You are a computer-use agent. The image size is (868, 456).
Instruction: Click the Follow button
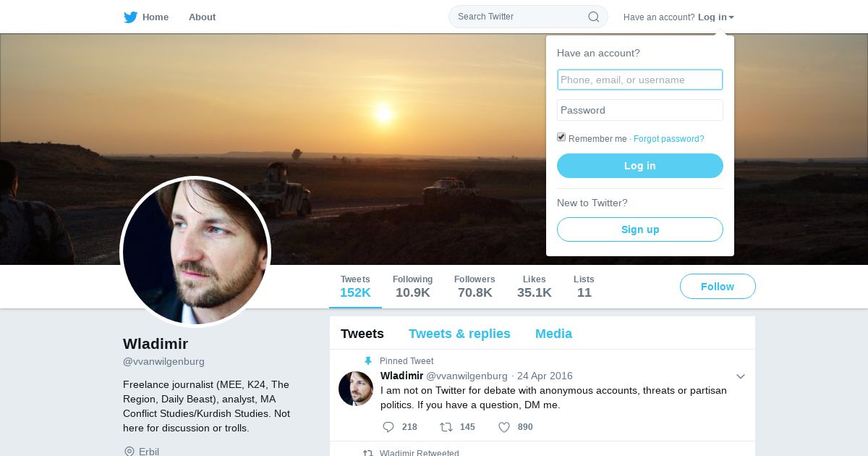click(718, 287)
